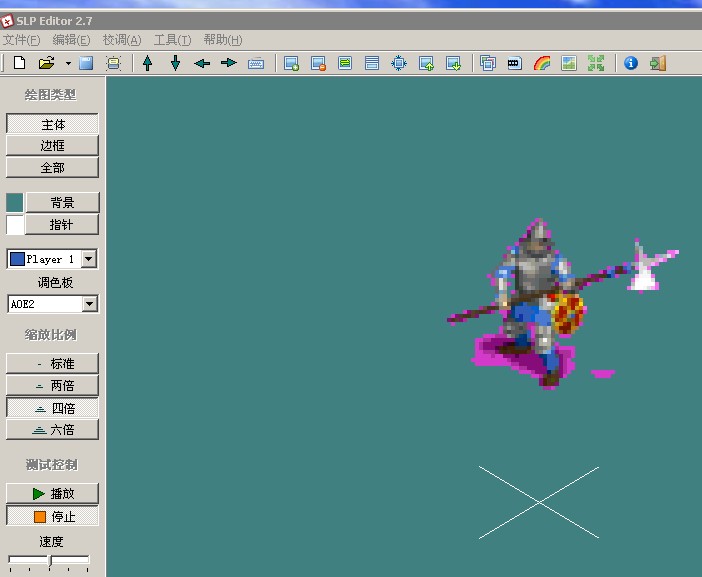Save the file with the floppy disk icon
The width and height of the screenshot is (702, 577).
(86, 63)
